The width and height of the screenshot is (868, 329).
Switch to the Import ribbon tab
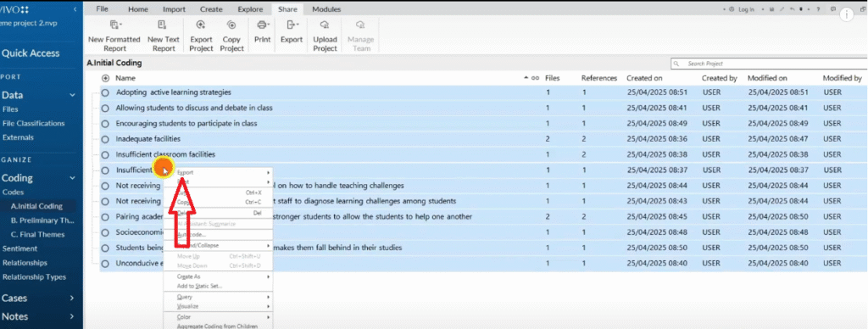(x=175, y=8)
